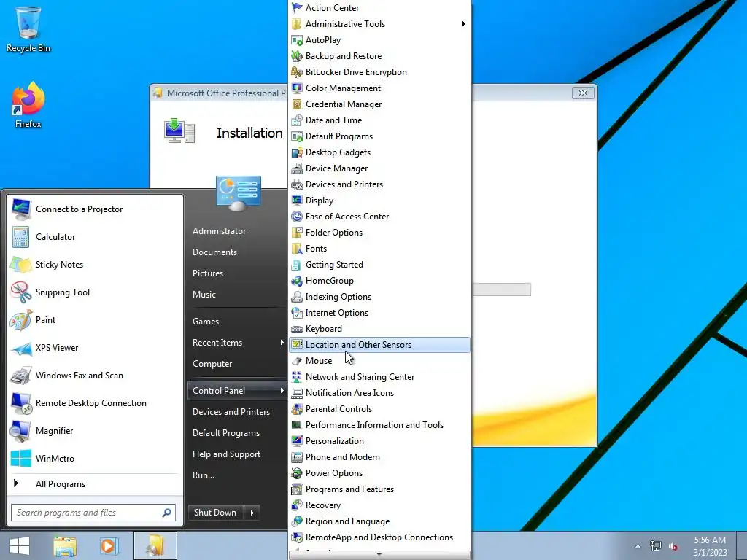The image size is (747, 560).
Task: Open File Explorer from taskbar
Action: [x=65, y=545]
